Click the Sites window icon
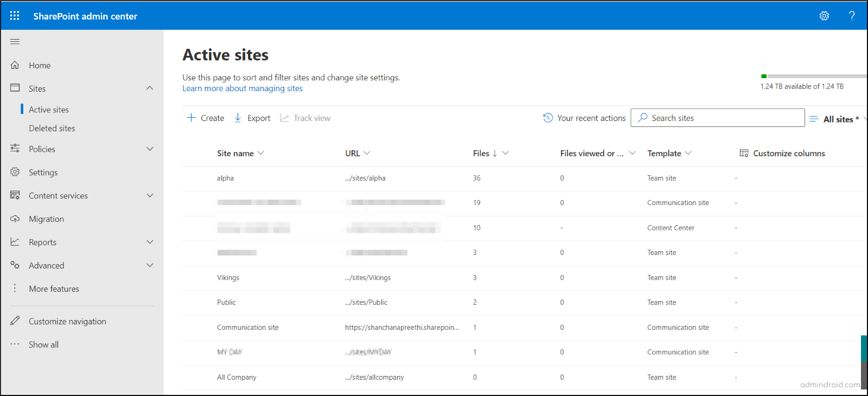Screen dimensions: 868x396 coord(15,88)
